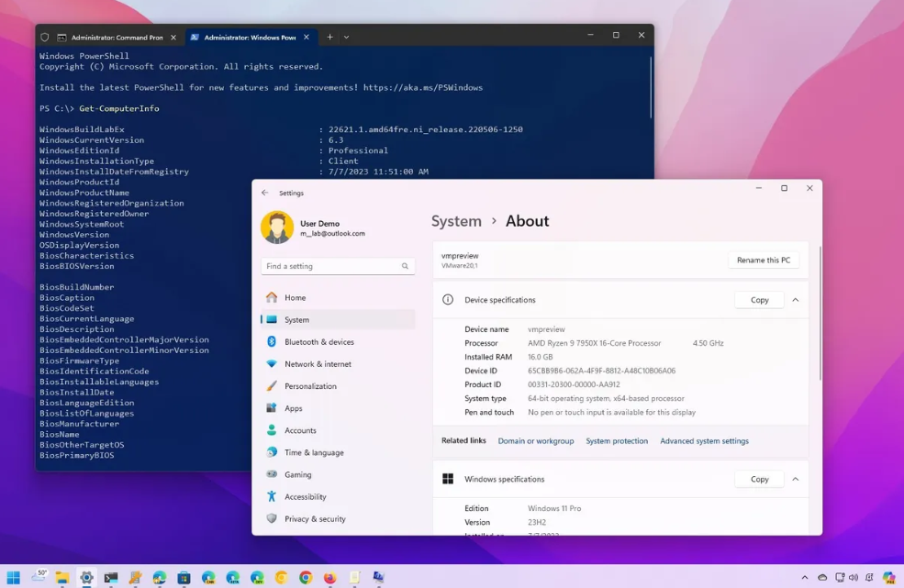Click the Windows Start button

(14, 578)
